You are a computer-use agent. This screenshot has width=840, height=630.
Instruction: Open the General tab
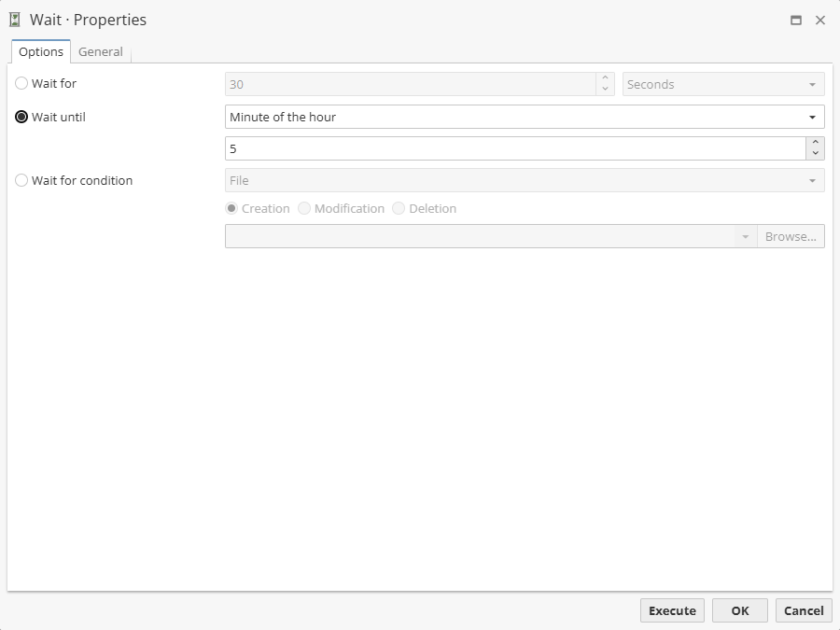[x=100, y=51]
